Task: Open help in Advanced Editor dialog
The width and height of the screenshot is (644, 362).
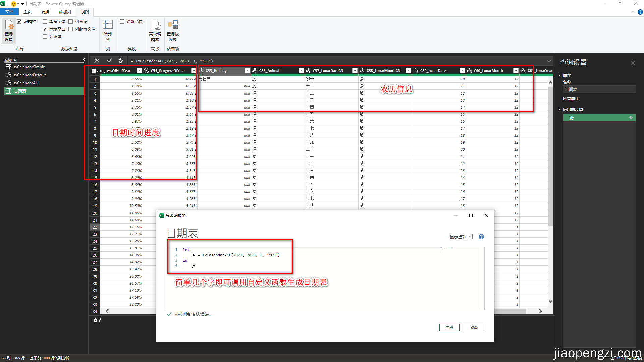Action: [x=481, y=237]
